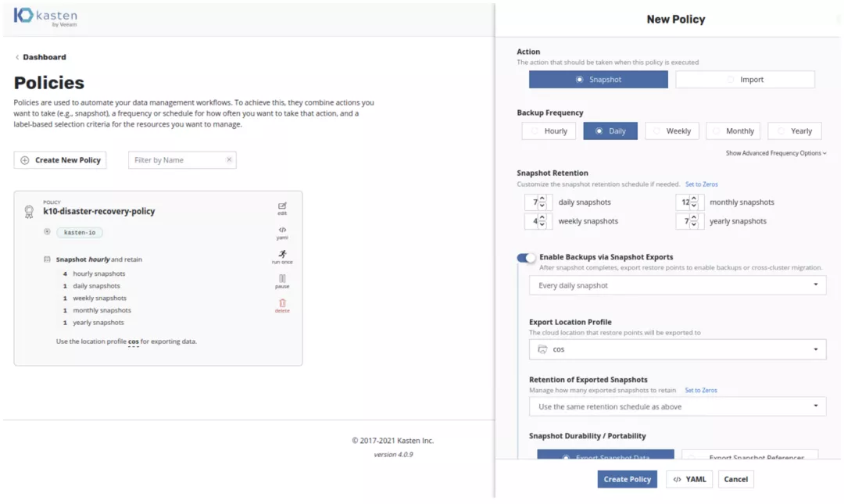The height and width of the screenshot is (504, 844).
Task: Open the Export Location Profile dropdown
Action: [677, 349]
